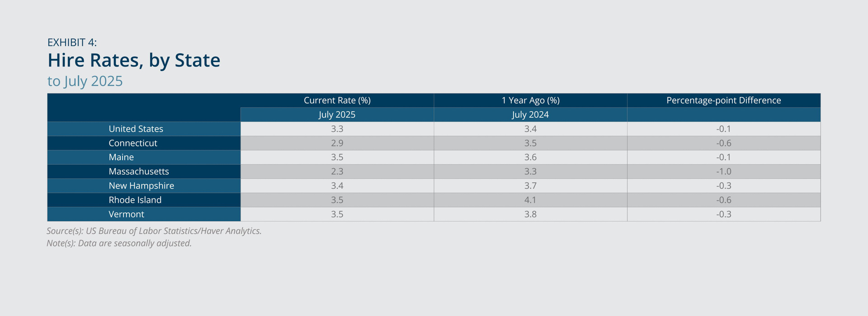The width and height of the screenshot is (868, 316).
Task: Select the "Rhode Island" row label
Action: coord(135,200)
